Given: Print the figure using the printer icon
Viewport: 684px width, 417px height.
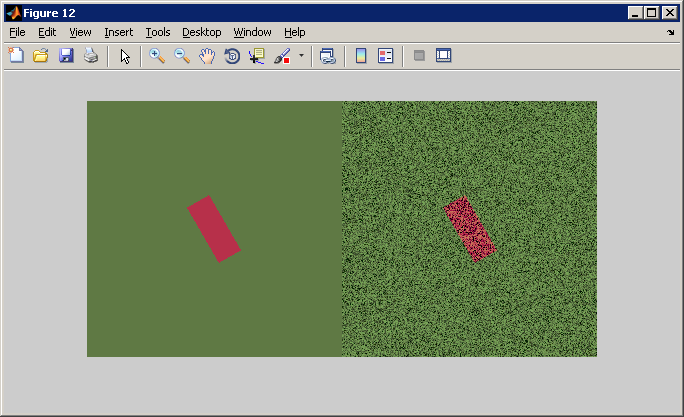Looking at the screenshot, I should 91,56.
